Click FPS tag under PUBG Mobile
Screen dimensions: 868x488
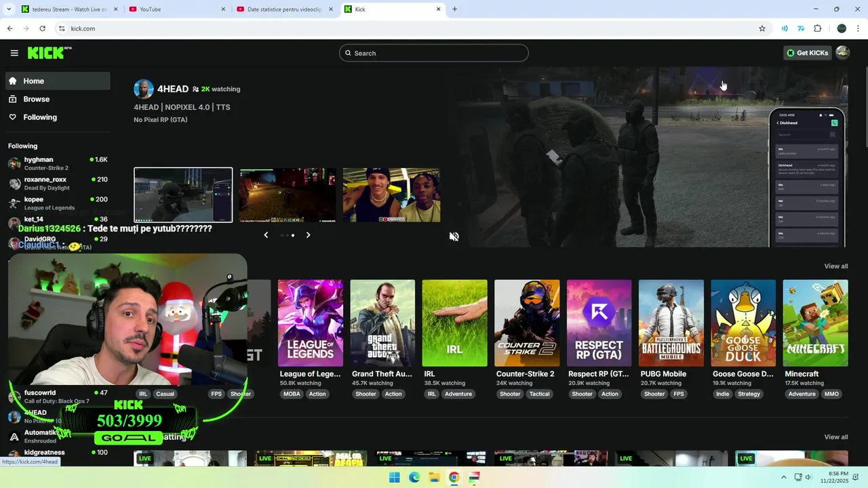pos(679,394)
